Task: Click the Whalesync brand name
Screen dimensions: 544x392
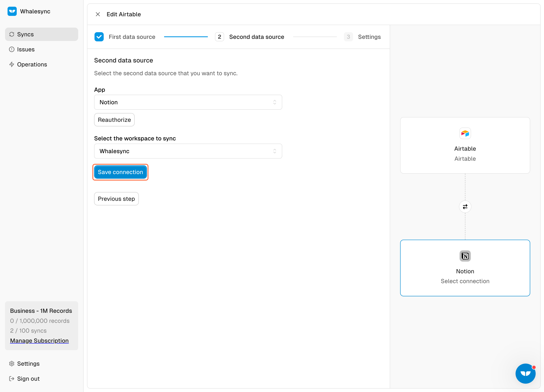Action: (x=35, y=11)
